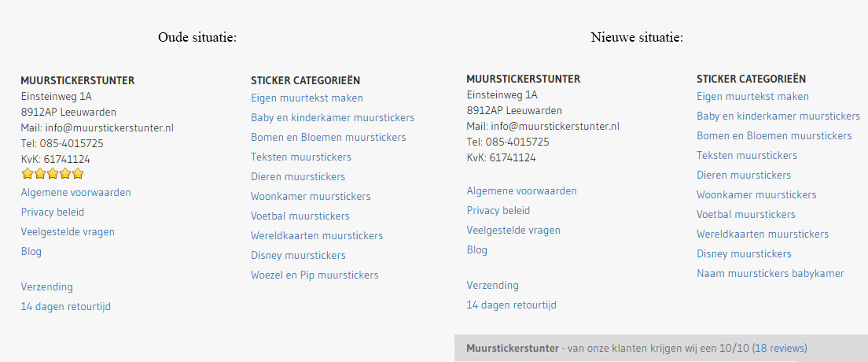Open 'Naam muurstickers babykamer' category link
The height and width of the screenshot is (362, 868).
pos(770,274)
